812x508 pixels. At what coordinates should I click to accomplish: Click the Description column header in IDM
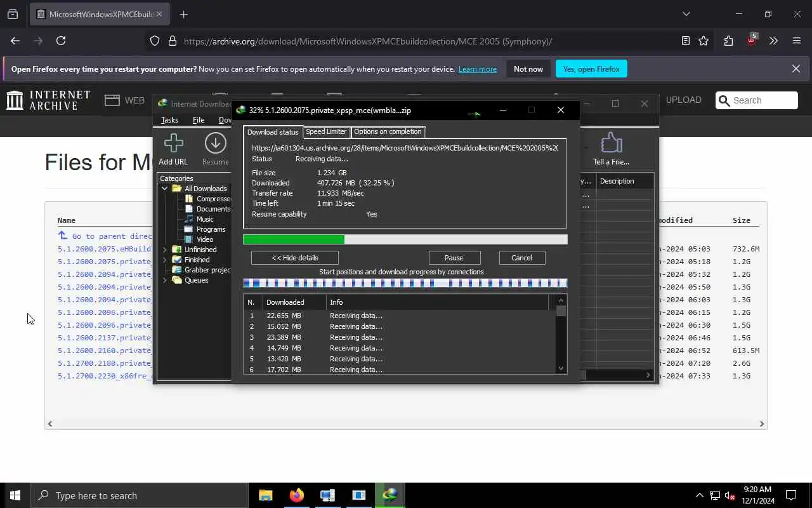pyautogui.click(x=625, y=181)
